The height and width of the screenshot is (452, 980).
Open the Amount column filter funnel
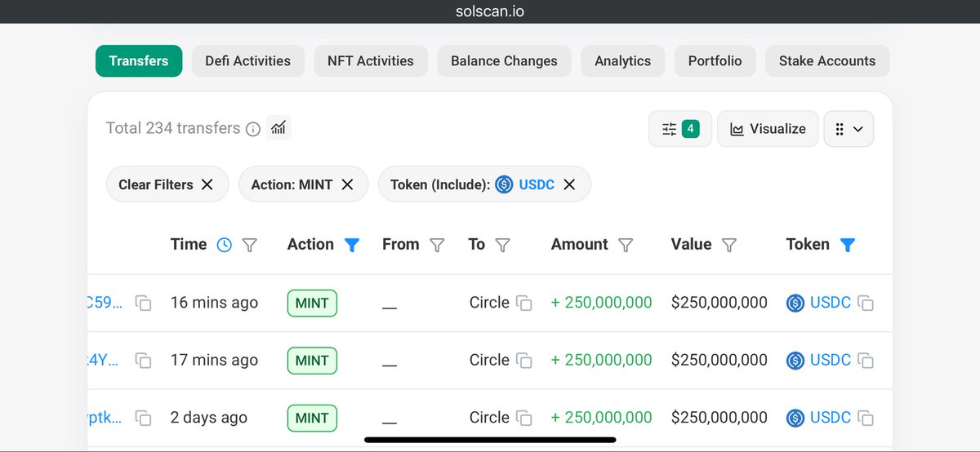[x=626, y=245]
